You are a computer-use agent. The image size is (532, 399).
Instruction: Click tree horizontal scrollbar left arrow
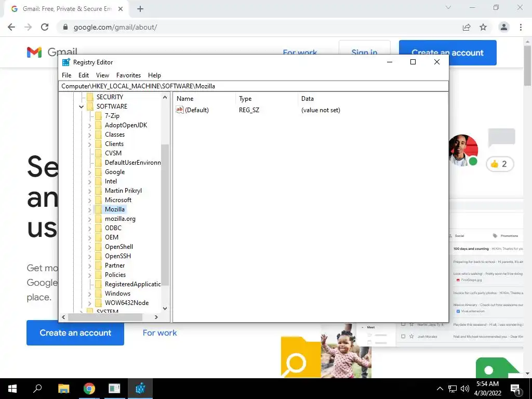(x=63, y=317)
